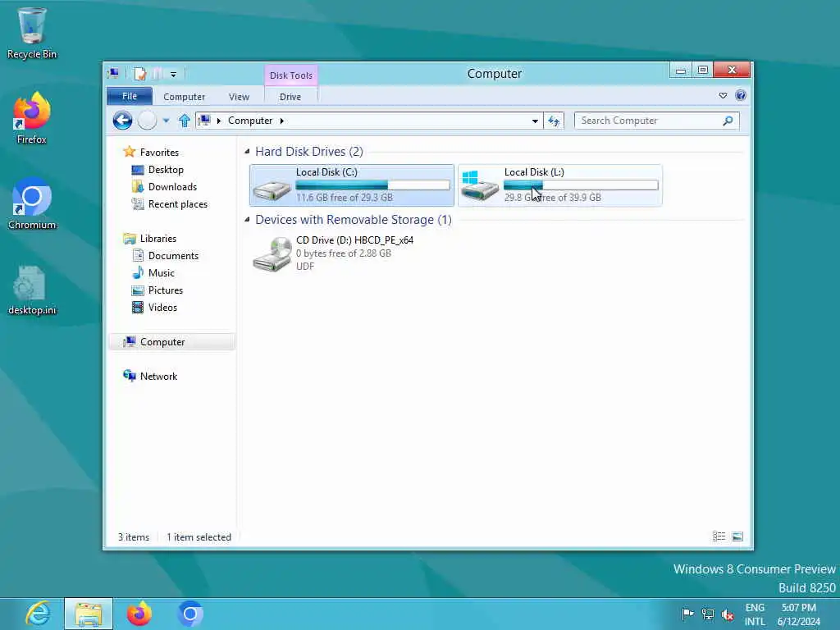Click the search magnifier icon

click(x=728, y=121)
